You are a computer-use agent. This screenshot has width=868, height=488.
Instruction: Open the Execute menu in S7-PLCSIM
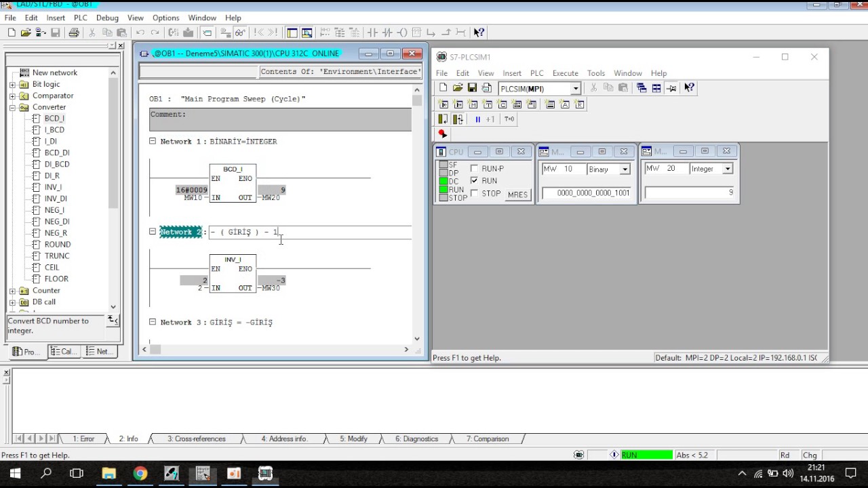(x=566, y=73)
